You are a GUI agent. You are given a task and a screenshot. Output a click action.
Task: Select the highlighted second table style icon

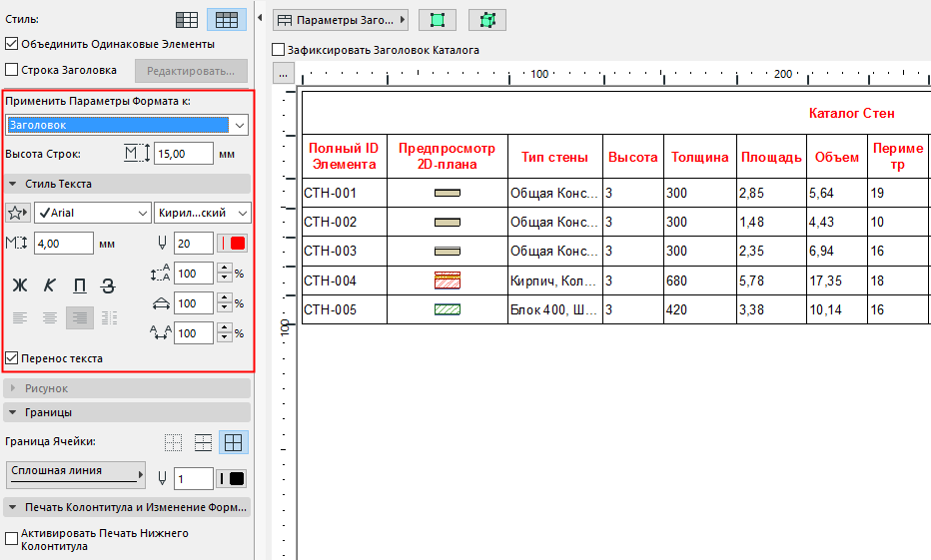pos(227,20)
